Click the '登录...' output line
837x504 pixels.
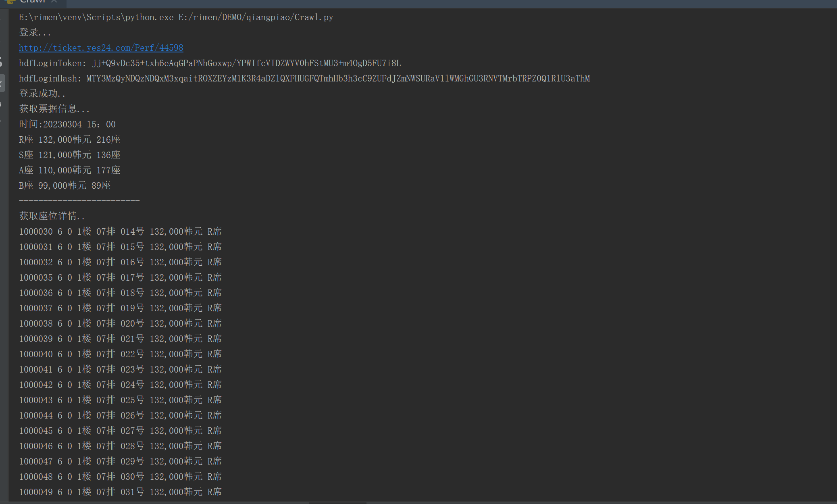(x=35, y=33)
